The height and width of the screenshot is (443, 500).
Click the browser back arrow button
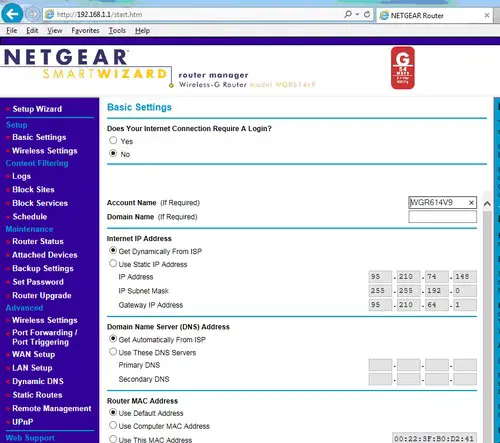click(12, 14)
